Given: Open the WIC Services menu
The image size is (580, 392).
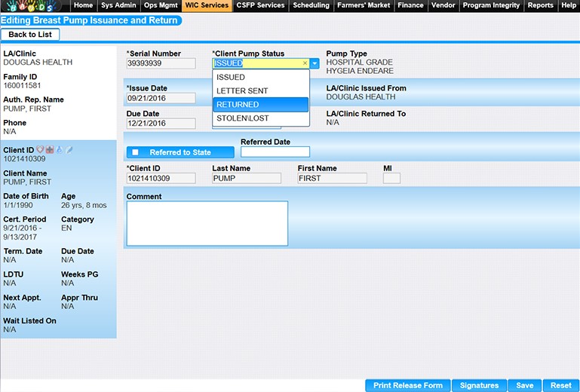Looking at the screenshot, I should point(207,5).
